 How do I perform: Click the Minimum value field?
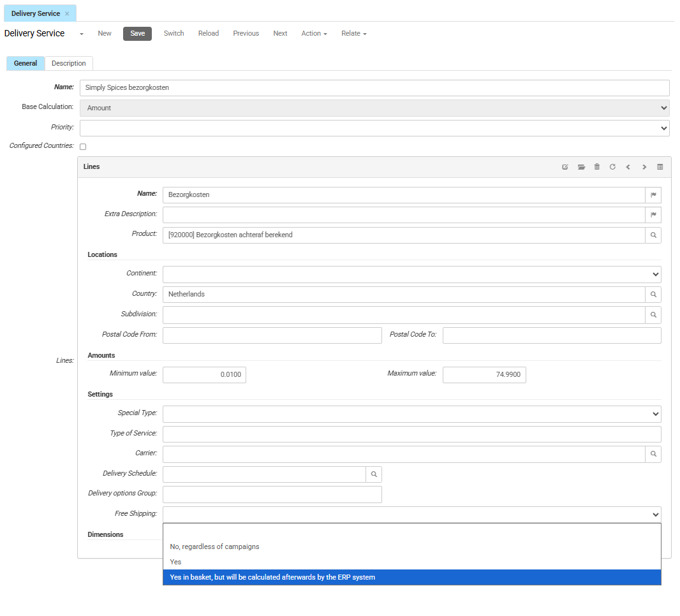[x=204, y=374]
